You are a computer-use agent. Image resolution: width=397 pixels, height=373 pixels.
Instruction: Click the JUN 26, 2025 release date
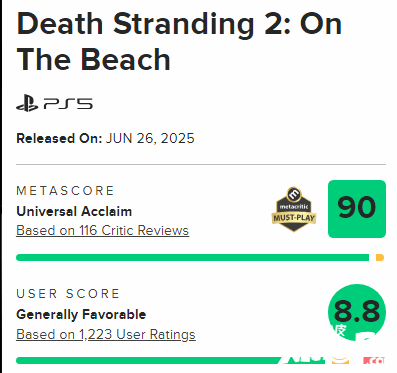[150, 138]
